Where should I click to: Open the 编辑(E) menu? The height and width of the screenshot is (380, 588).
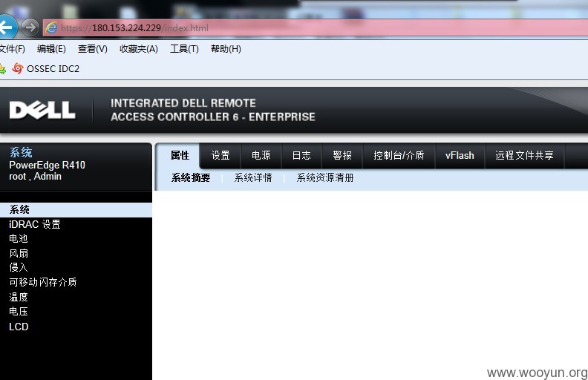coord(51,49)
